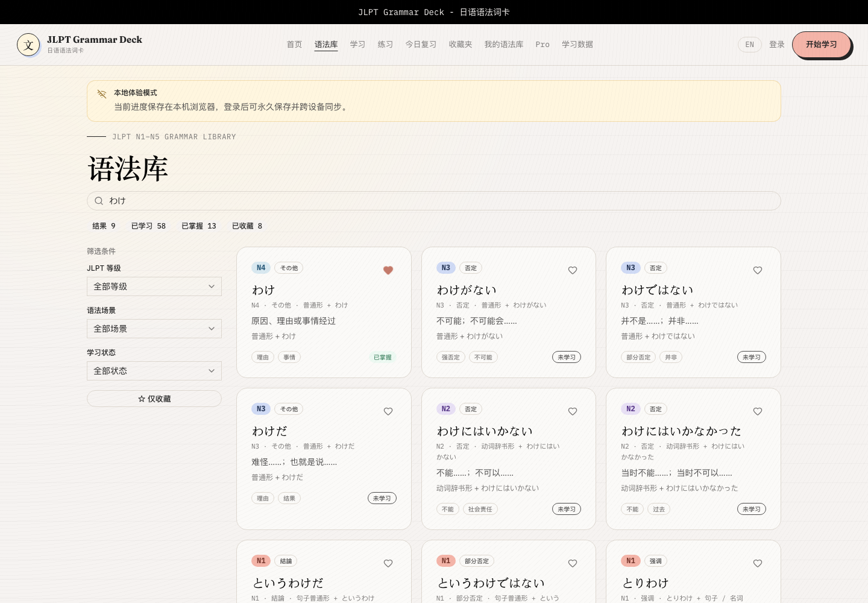Open the というわけだ card title
Viewport: 868px width, 603px height.
coord(288,583)
